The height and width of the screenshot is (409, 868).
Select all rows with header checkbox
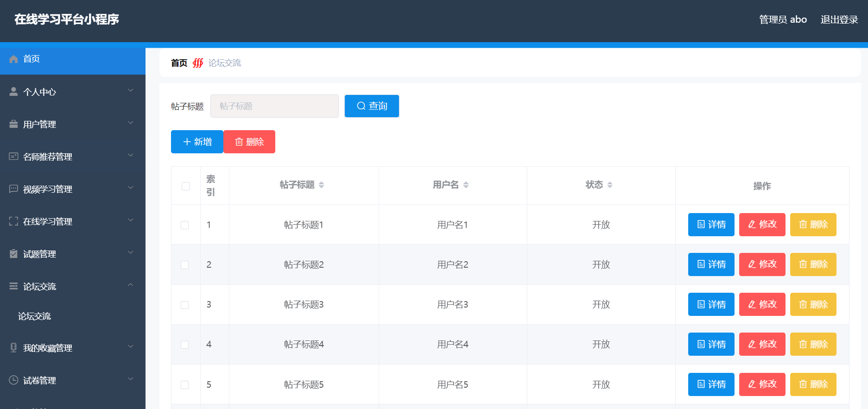pos(186,186)
